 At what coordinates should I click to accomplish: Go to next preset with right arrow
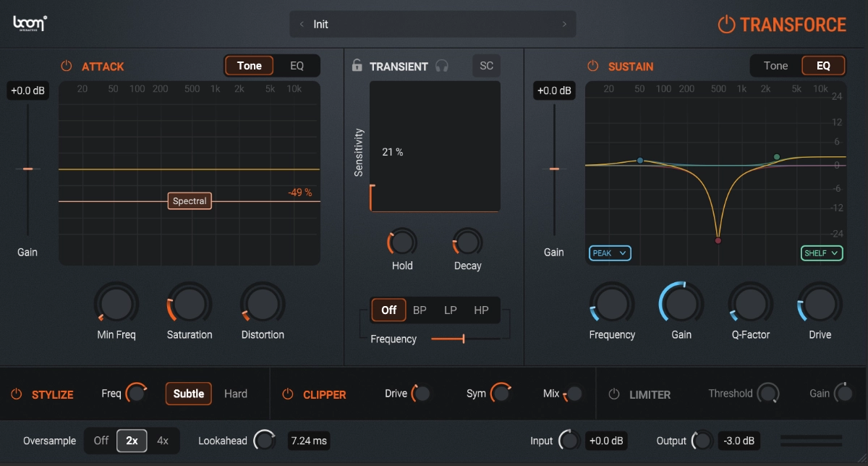[x=564, y=24]
